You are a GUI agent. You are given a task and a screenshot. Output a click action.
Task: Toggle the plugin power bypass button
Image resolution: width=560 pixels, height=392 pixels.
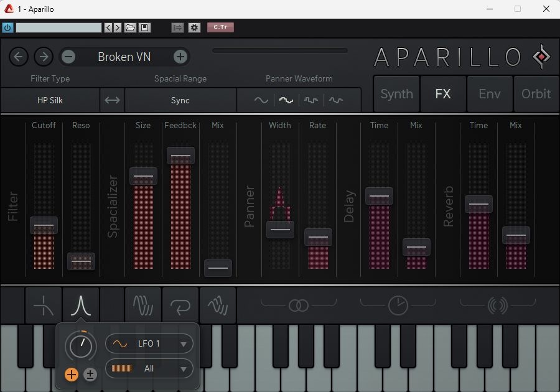[x=7, y=27]
